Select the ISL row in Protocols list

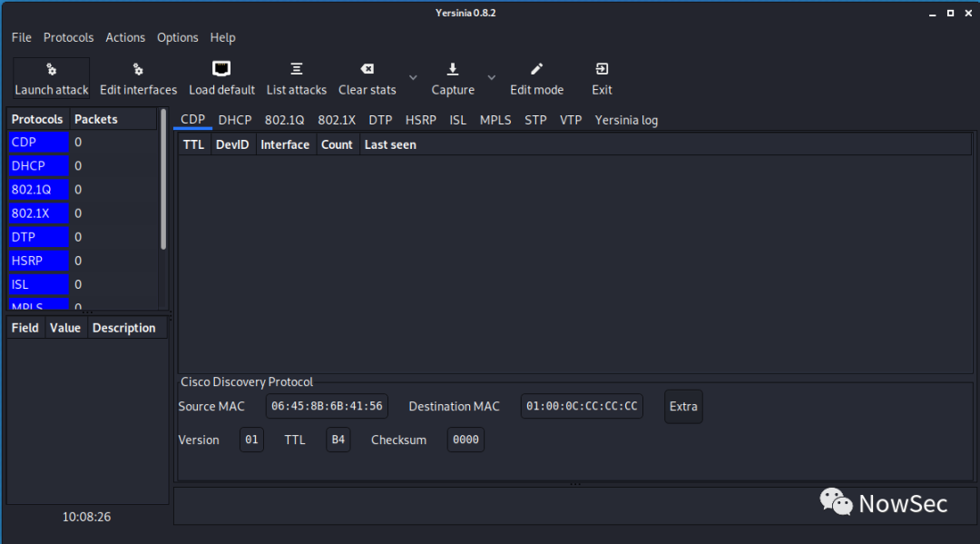pos(82,284)
